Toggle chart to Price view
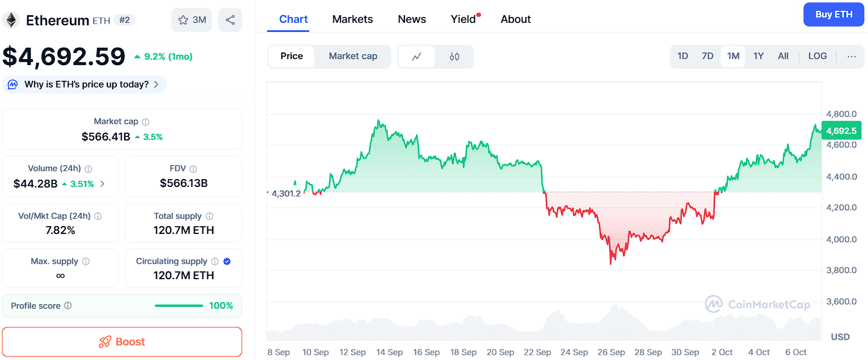This screenshot has height=360, width=868. (x=292, y=56)
